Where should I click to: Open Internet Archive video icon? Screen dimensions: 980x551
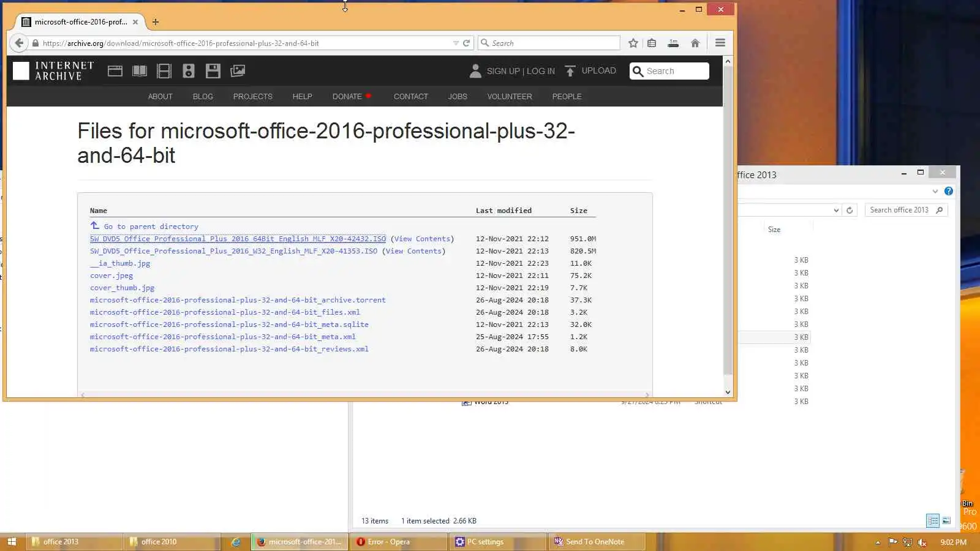coord(164,71)
